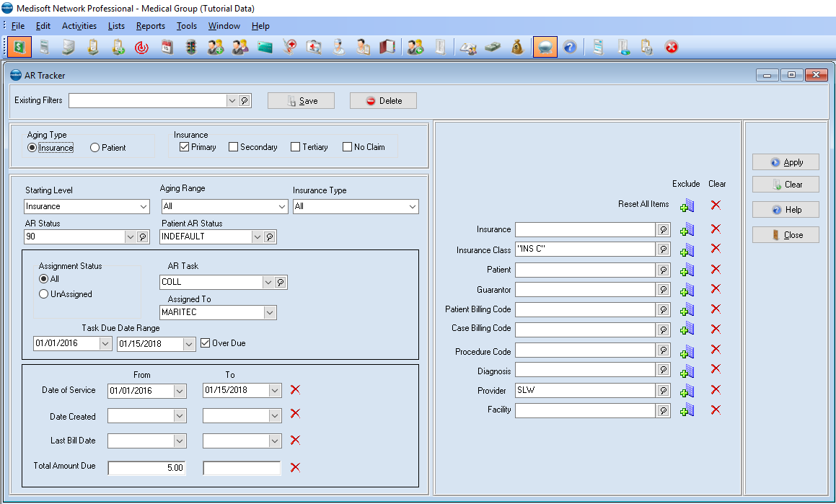Open the Aging Range dropdown
Screen dimensions: 836x504
[x=282, y=207]
